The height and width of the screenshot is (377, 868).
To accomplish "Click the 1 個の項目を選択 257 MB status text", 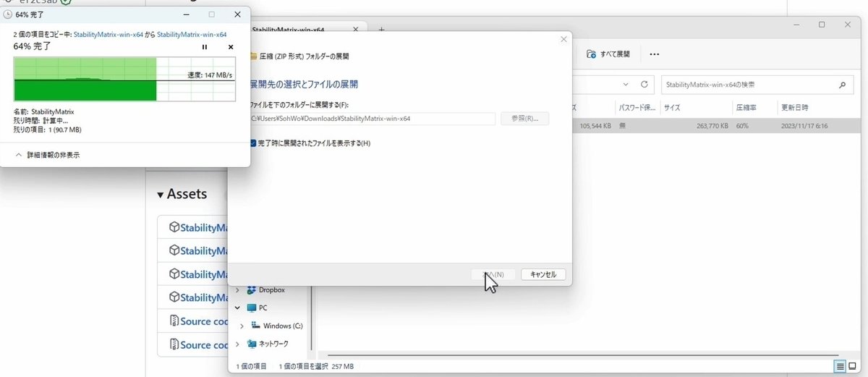I will pyautogui.click(x=316, y=367).
